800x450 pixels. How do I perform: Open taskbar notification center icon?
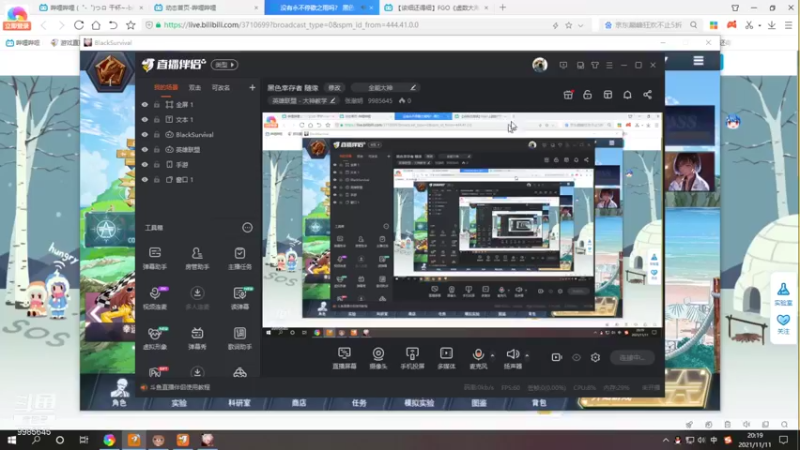[784, 440]
